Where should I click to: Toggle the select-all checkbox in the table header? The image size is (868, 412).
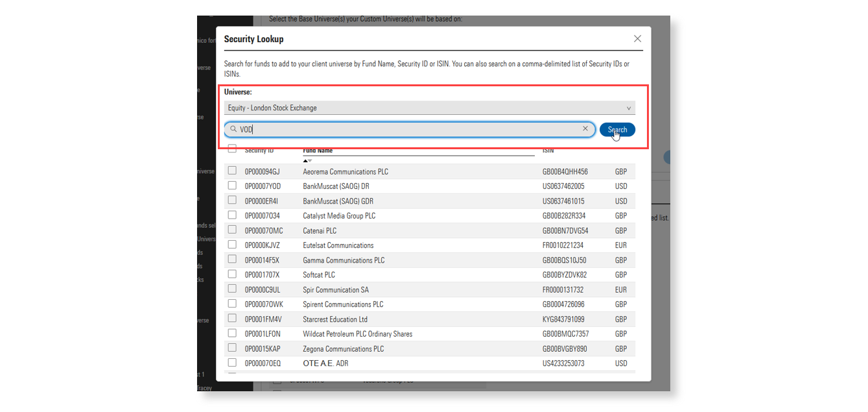232,149
